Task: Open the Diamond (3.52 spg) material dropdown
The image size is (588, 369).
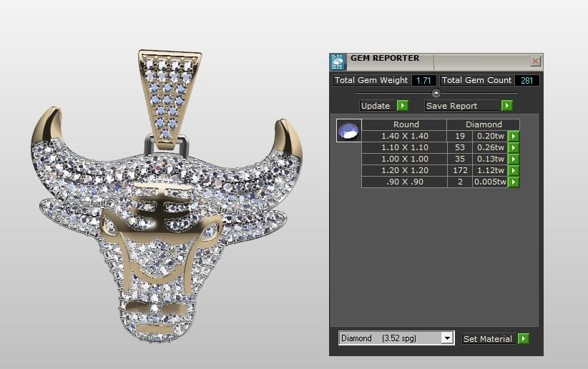Action: [447, 338]
